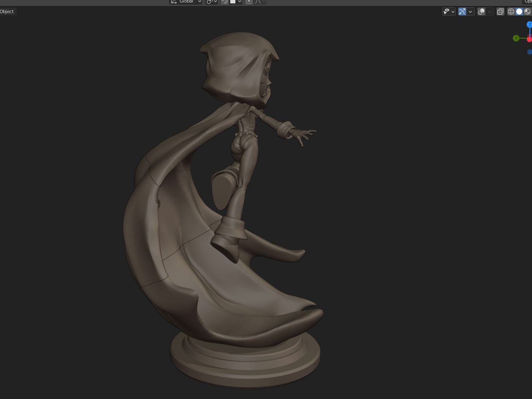Open the transform pivot point menu
This screenshot has height=399, width=532.
[212, 2]
